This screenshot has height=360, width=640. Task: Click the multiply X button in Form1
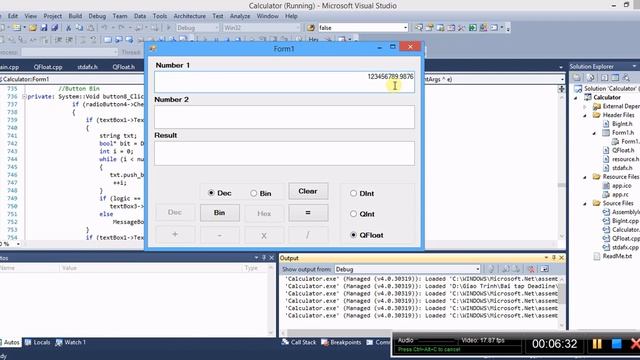(x=264, y=235)
